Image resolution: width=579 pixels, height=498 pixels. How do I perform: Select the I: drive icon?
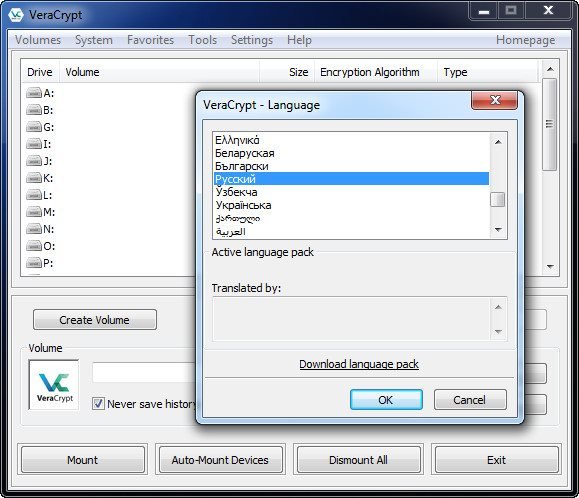(34, 144)
